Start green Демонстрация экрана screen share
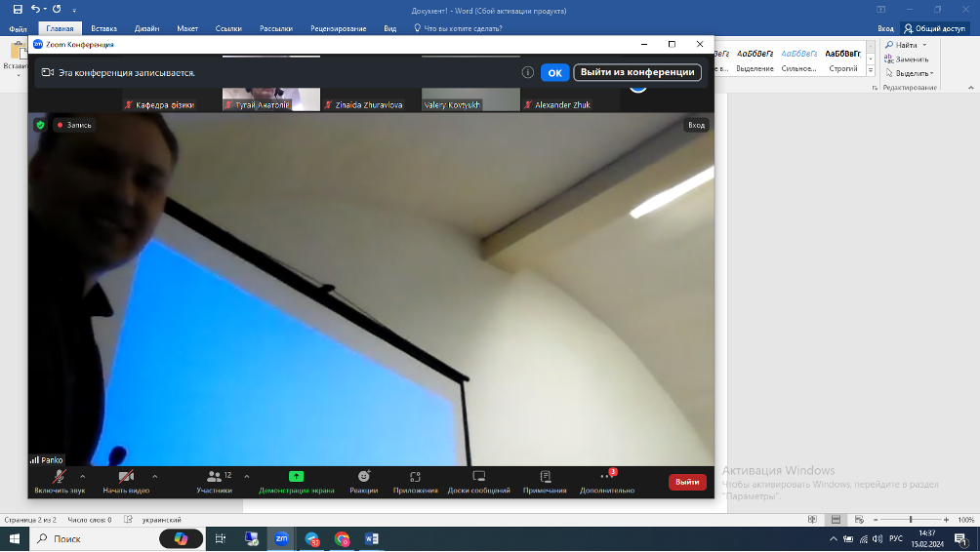Viewport: 980px width, 552px height. (296, 477)
